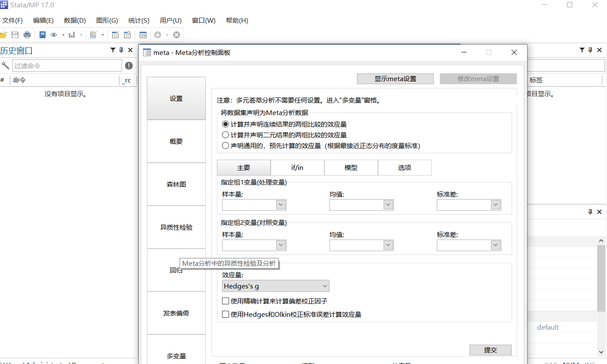Click the 标签 column header

pyautogui.click(x=536, y=80)
